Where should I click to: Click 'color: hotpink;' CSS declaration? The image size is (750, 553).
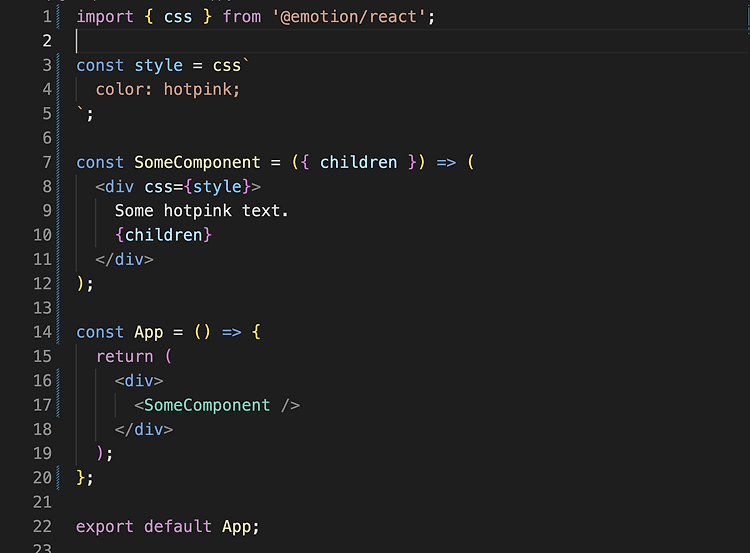point(167,89)
